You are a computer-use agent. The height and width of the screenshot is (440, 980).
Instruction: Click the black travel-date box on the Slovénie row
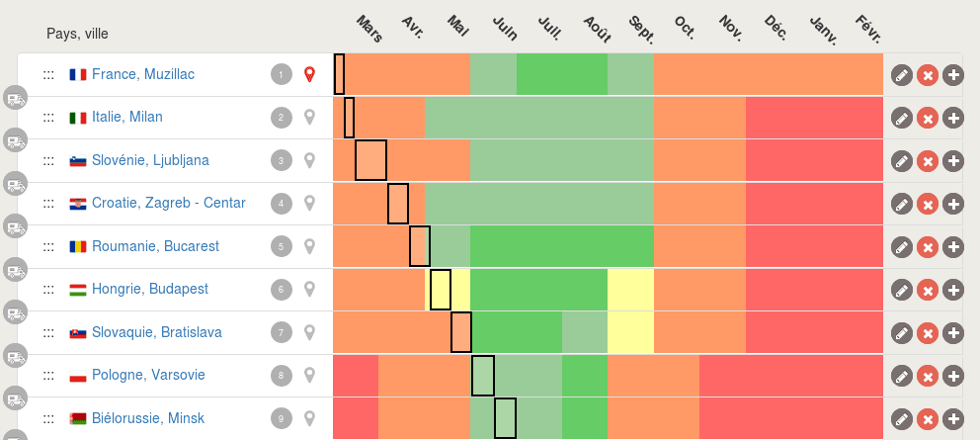click(370, 160)
